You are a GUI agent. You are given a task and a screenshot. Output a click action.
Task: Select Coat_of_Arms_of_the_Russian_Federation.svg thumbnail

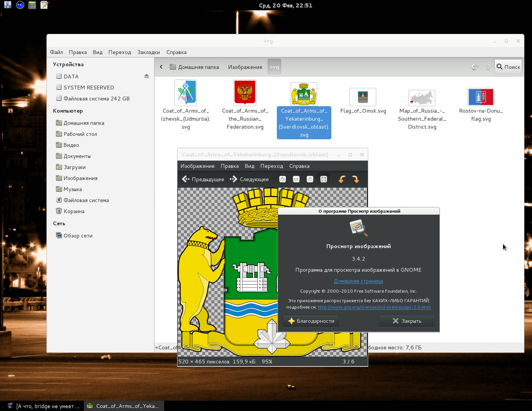pyautogui.click(x=245, y=93)
